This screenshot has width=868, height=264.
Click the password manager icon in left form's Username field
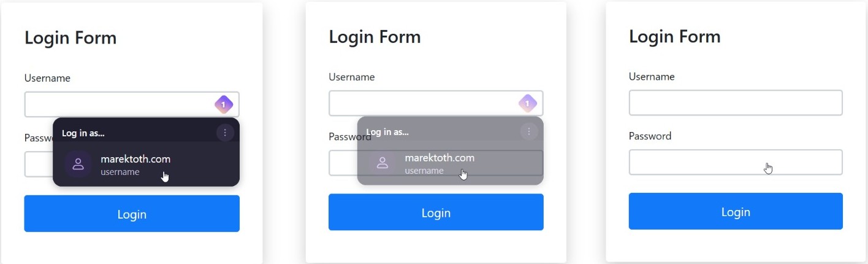click(224, 104)
